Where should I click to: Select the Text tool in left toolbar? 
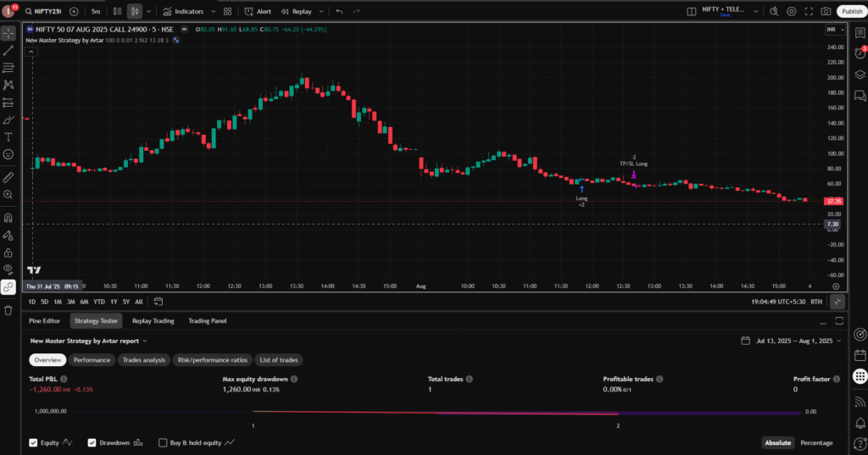[8, 136]
